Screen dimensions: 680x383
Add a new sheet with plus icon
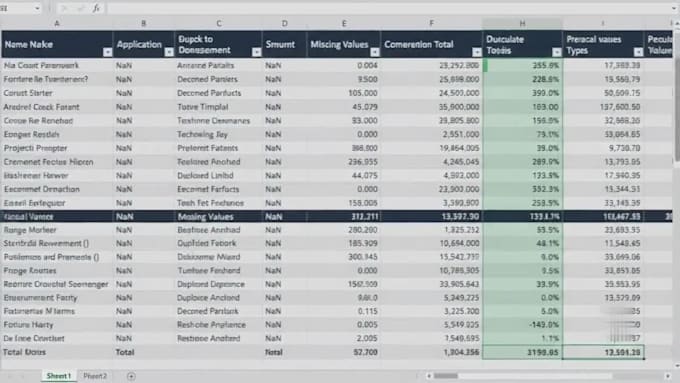click(131, 376)
